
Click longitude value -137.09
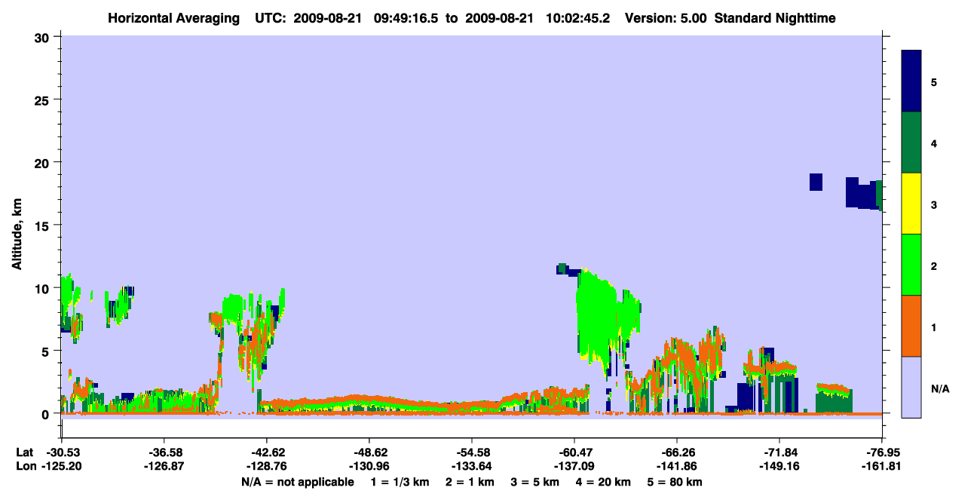pos(574,467)
